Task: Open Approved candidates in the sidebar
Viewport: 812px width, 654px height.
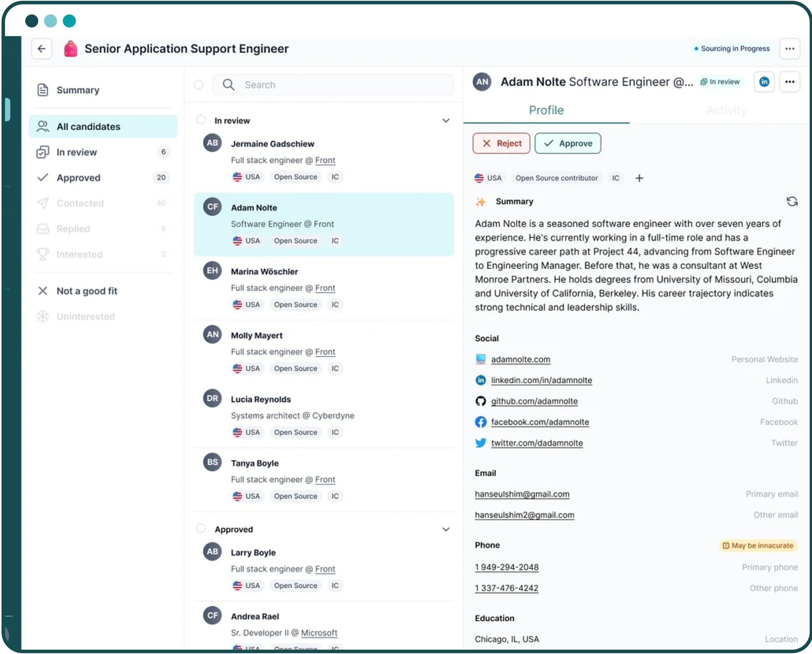Action: [78, 177]
